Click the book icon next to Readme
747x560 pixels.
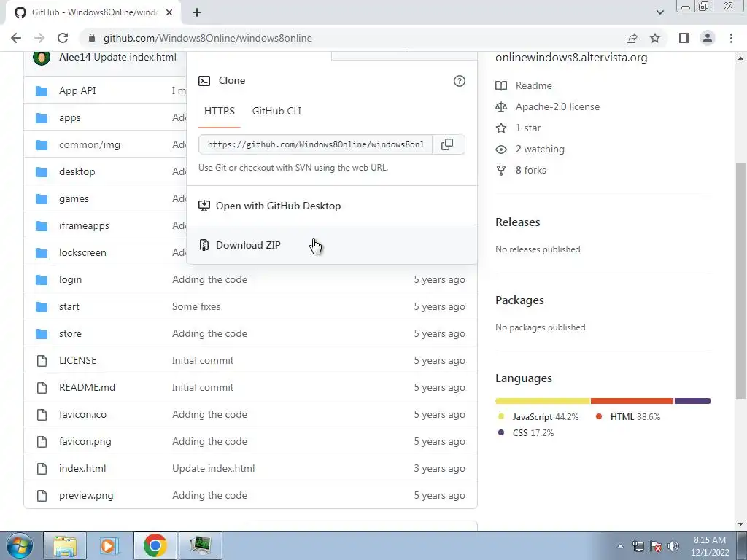point(501,86)
